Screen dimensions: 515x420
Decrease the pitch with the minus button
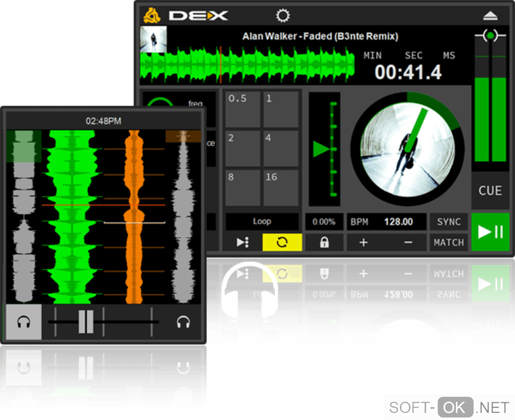(x=408, y=242)
